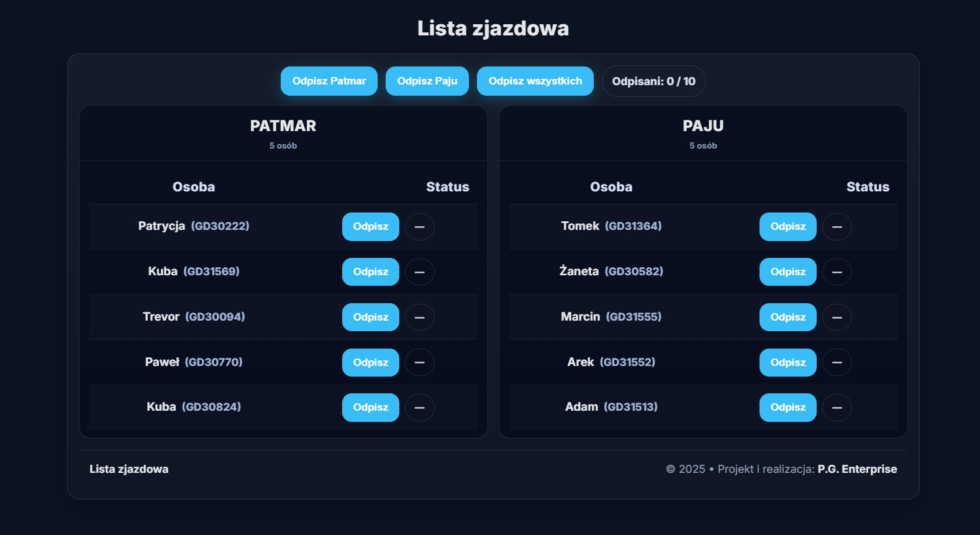Click Odpisz next to Patrycja (GD30222)

click(x=370, y=227)
